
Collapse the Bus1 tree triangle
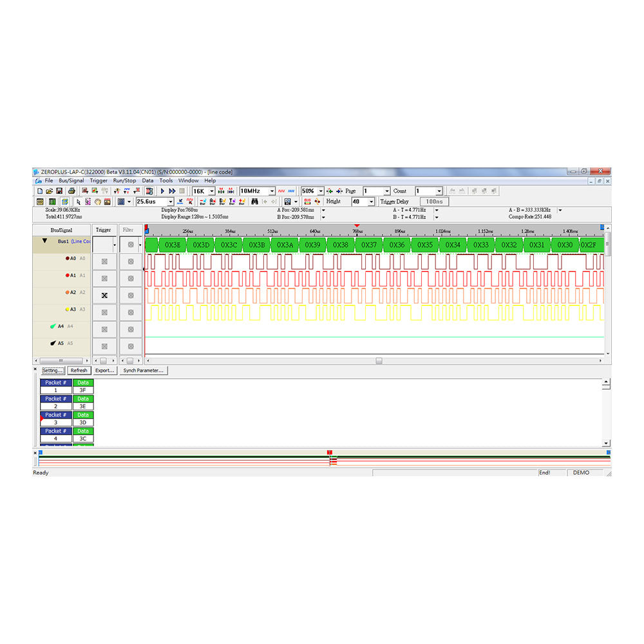[x=44, y=241]
